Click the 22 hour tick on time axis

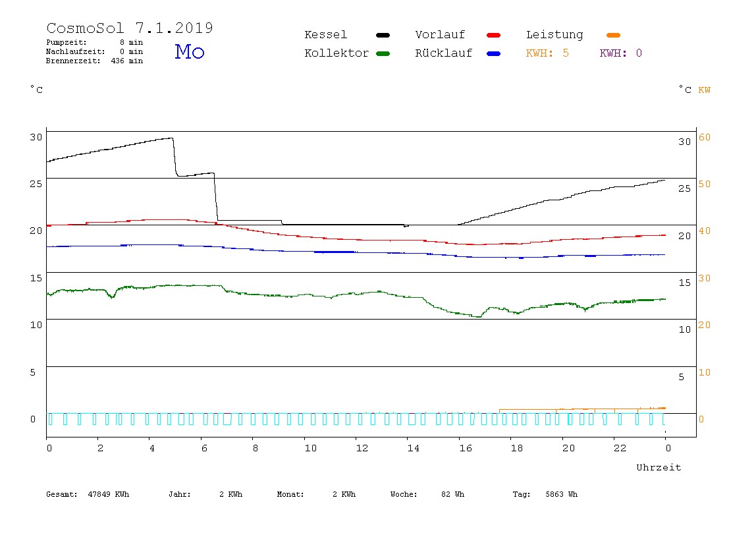(620, 448)
